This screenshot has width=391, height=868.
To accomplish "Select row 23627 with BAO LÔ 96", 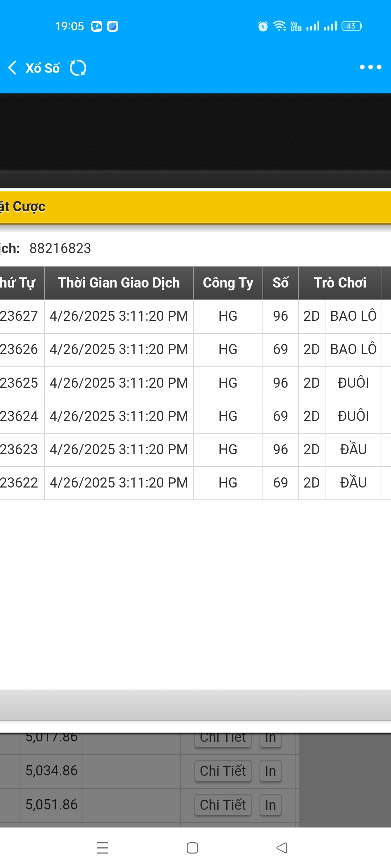I will 195,316.
